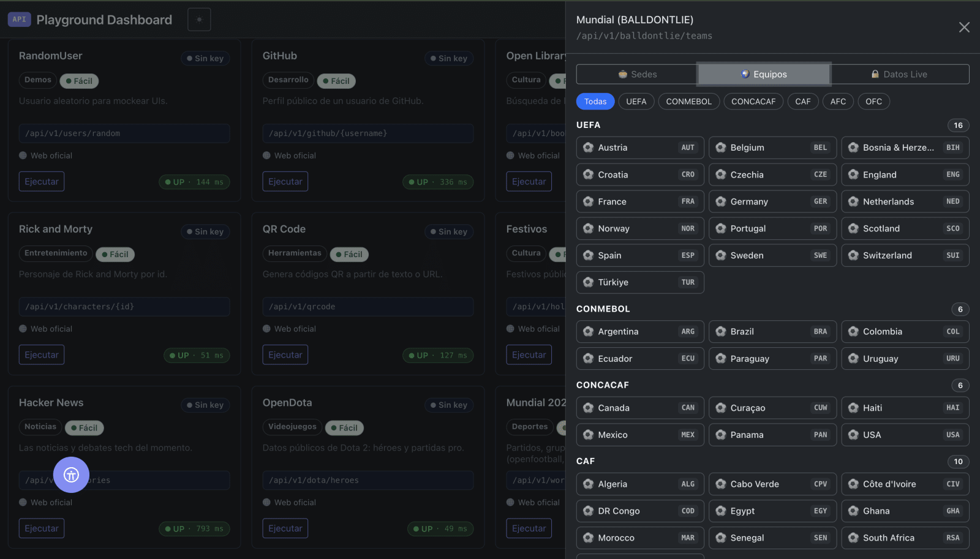Click the soccer ball icon beside Germany
Screen dimensions: 980x559
point(721,201)
